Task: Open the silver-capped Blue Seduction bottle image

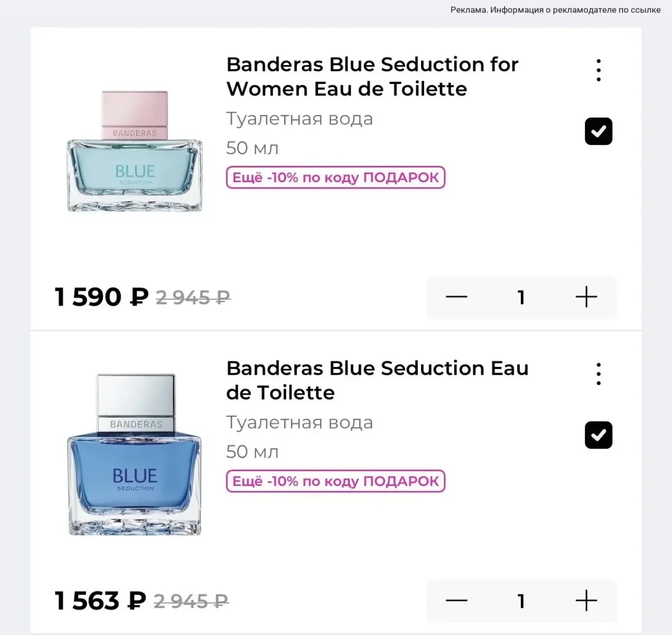Action: [x=134, y=454]
